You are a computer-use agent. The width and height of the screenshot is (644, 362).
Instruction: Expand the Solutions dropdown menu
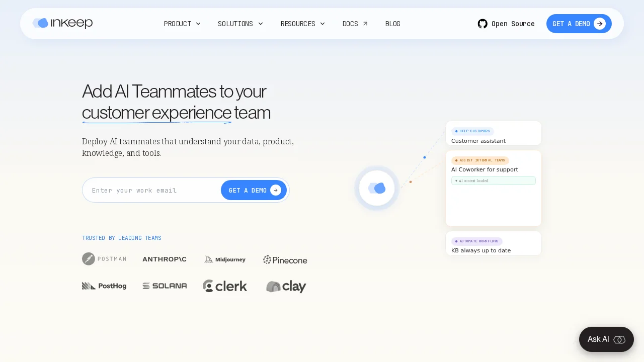click(240, 24)
